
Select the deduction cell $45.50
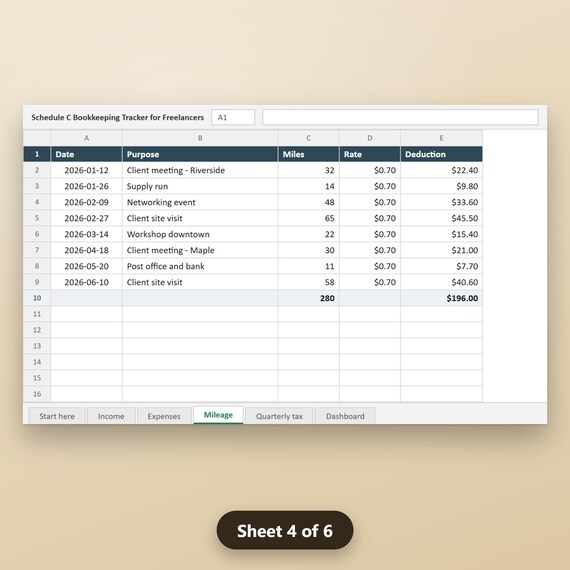click(441, 218)
